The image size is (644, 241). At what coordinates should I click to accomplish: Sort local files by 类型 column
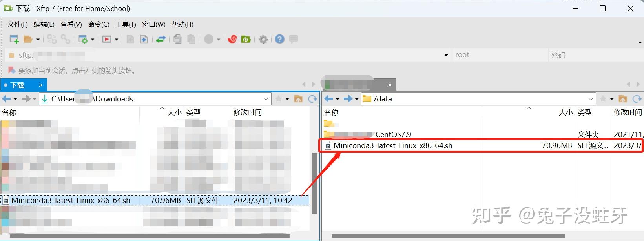point(207,112)
